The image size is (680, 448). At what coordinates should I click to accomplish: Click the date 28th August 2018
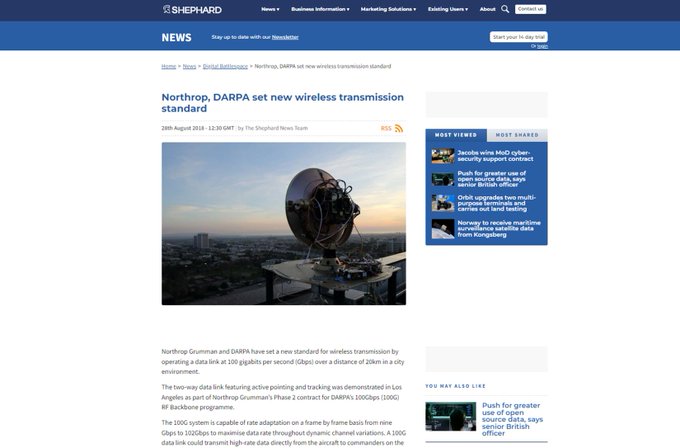click(183, 128)
